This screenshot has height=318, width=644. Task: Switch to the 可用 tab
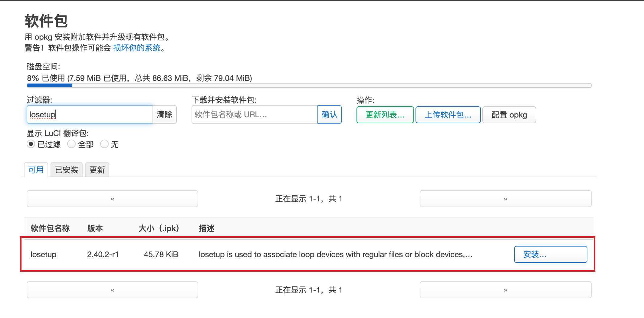click(x=36, y=170)
